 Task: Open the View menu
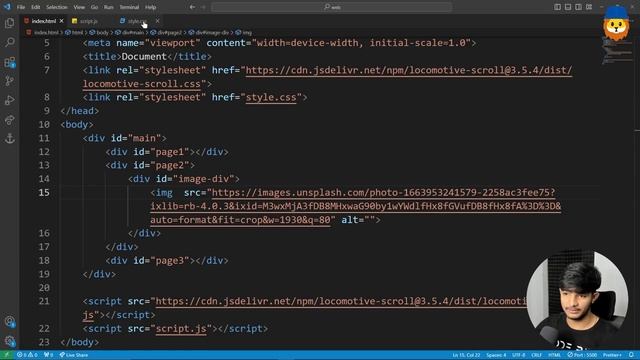[79, 7]
